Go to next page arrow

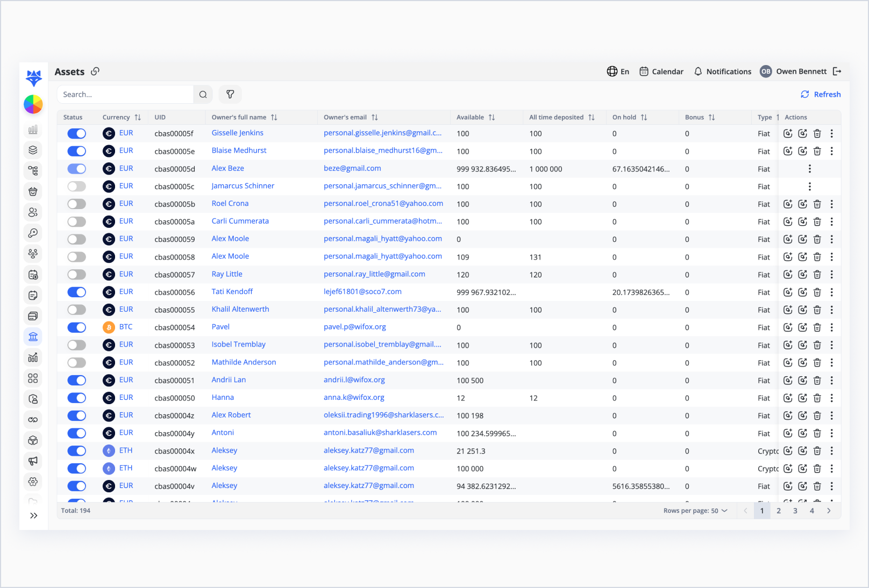point(829,511)
